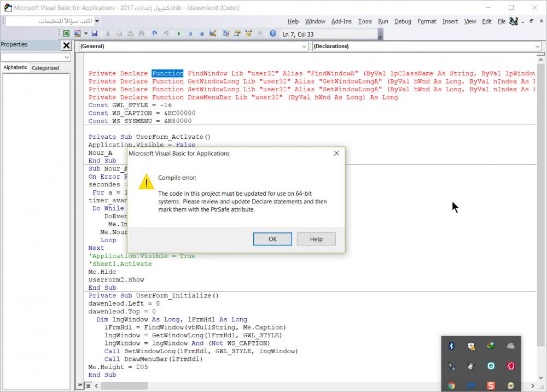Click the Cut scissors icon

click(108, 33)
